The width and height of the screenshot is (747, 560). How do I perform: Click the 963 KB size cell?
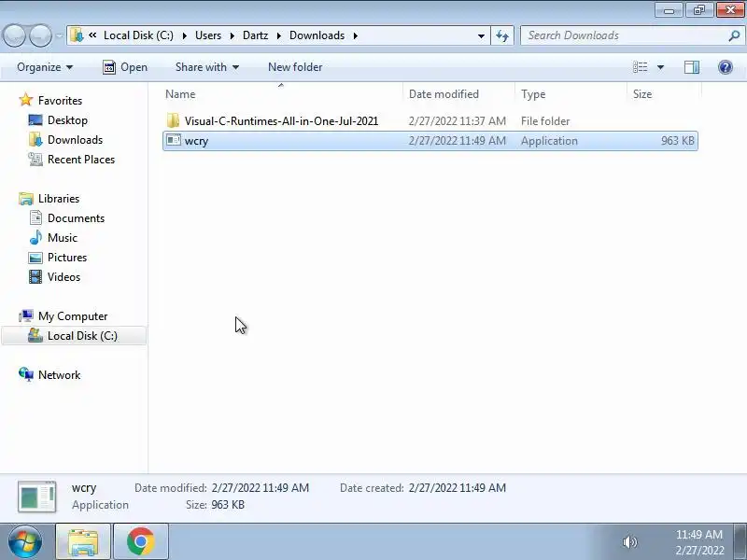(x=678, y=141)
